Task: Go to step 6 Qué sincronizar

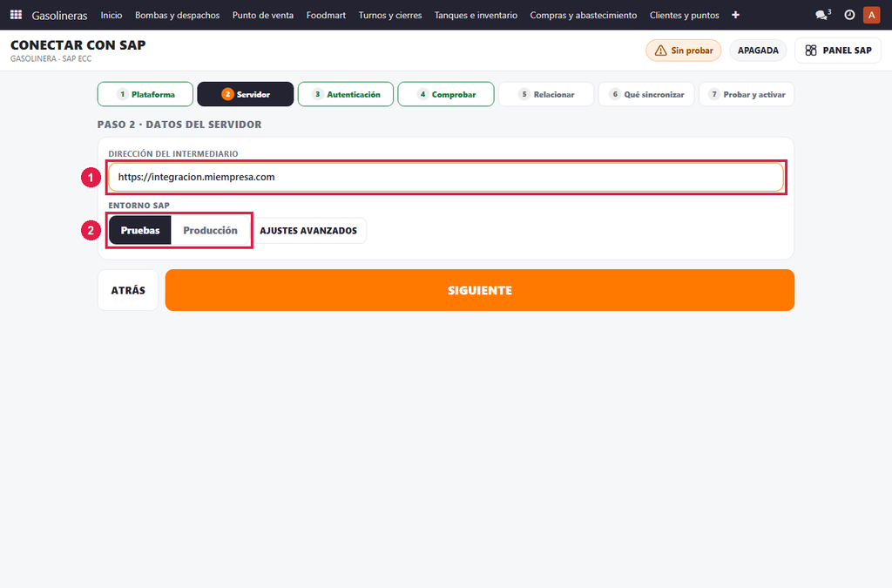Action: coord(646,94)
